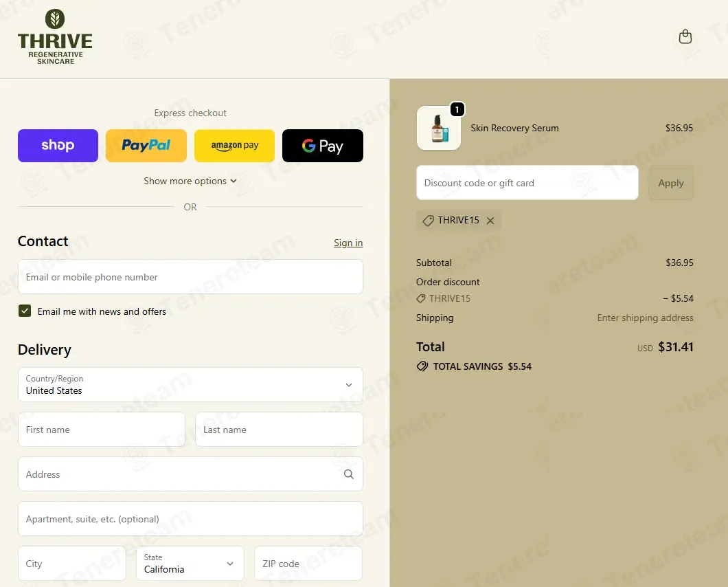
Task: Click the Discount code or gift card field
Action: coord(527,183)
